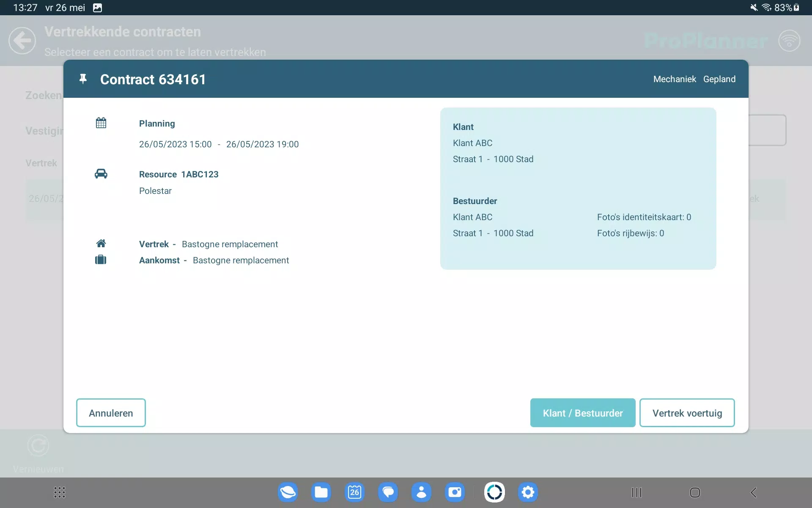The height and width of the screenshot is (508, 812).
Task: Click the departure/home icon
Action: (101, 243)
